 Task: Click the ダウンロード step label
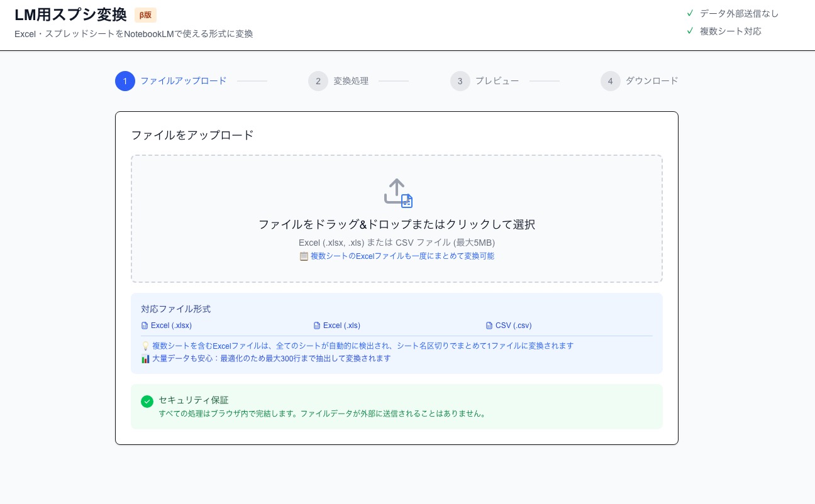[x=652, y=81]
